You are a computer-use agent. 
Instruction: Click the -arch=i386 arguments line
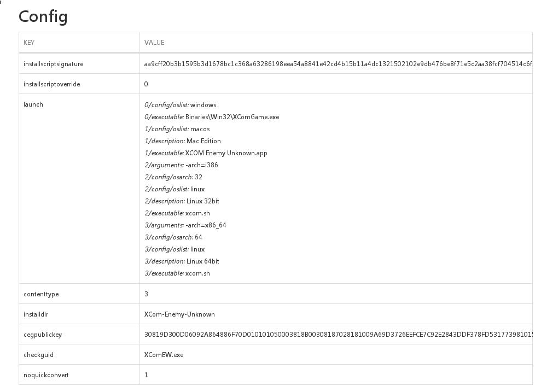(181, 165)
